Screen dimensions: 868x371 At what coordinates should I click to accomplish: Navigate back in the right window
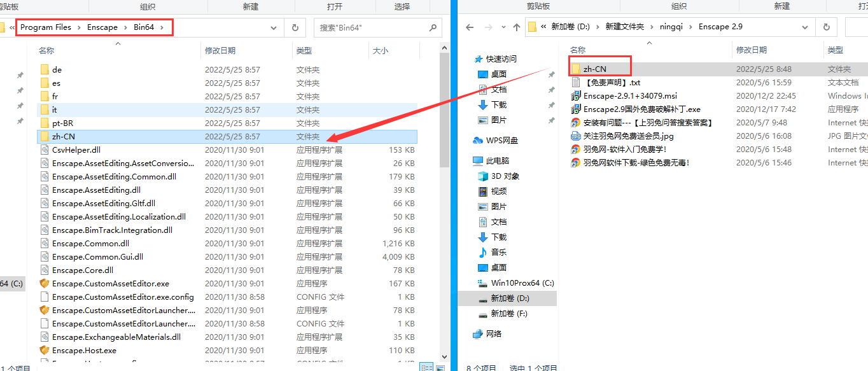click(469, 27)
